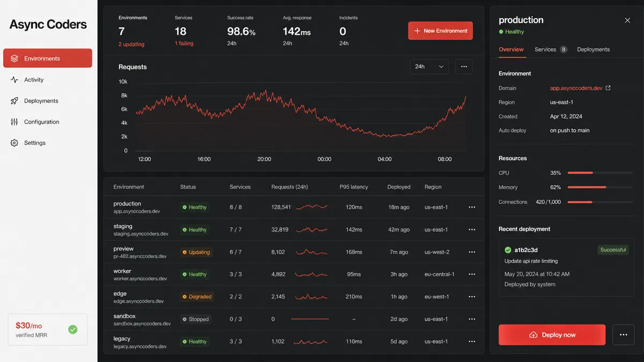The image size is (644, 362).
Task: Click the Deployed column header
Action: coord(399,187)
